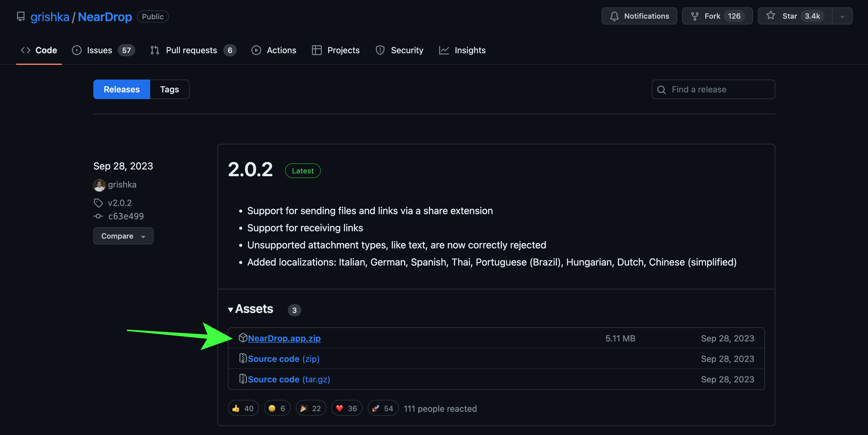Download Source code (tar.gz)
868x435 pixels.
click(x=289, y=379)
